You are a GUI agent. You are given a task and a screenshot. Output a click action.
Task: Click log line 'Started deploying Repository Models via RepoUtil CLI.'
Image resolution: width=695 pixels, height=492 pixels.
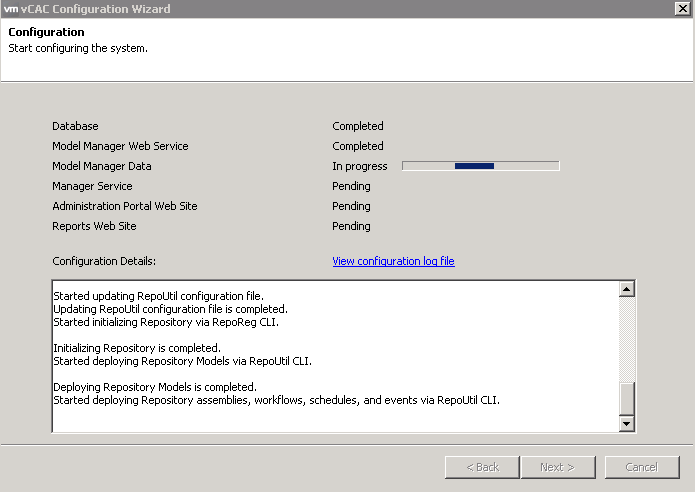click(182, 361)
